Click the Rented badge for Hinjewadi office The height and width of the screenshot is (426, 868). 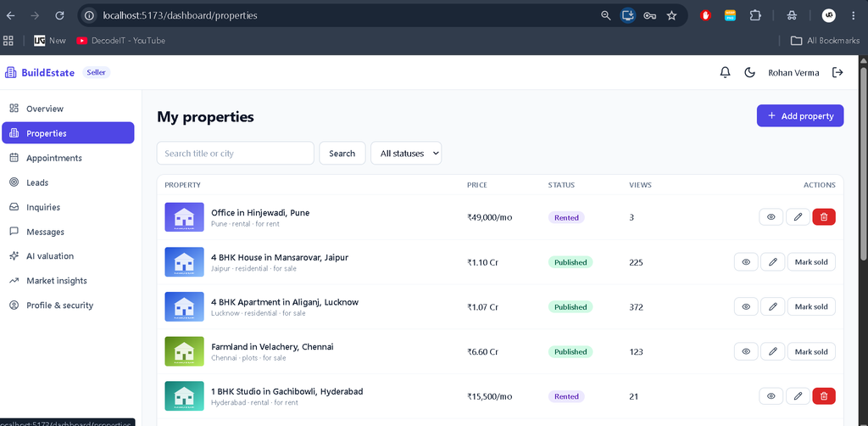pyautogui.click(x=566, y=218)
